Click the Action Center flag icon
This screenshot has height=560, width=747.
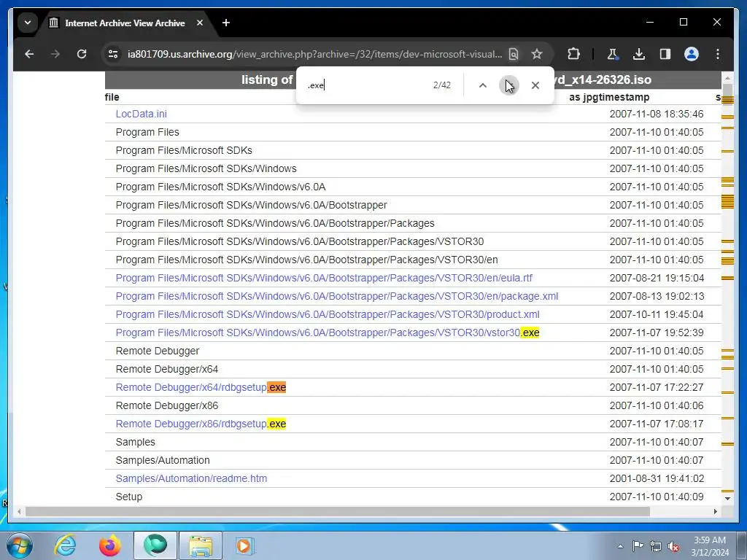(638, 546)
